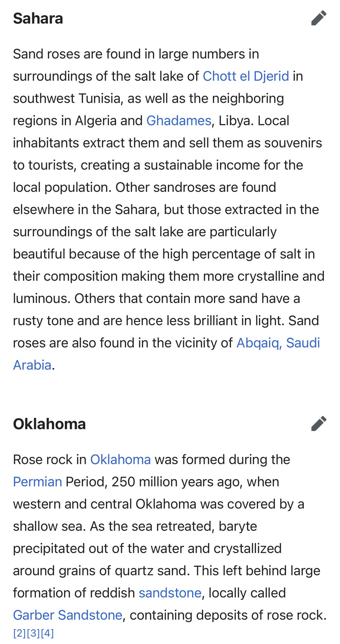Follow the sandstone link

coord(170,593)
